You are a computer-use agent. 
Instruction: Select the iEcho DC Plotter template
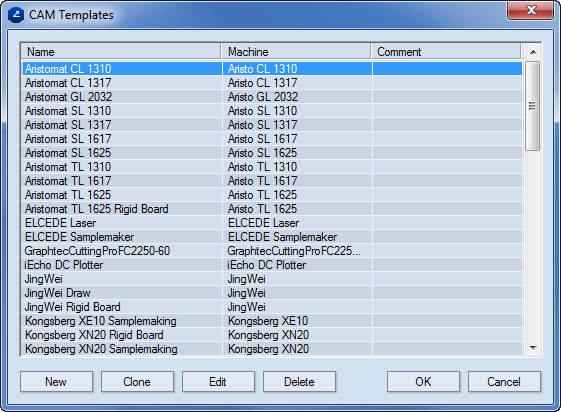click(x=272, y=265)
